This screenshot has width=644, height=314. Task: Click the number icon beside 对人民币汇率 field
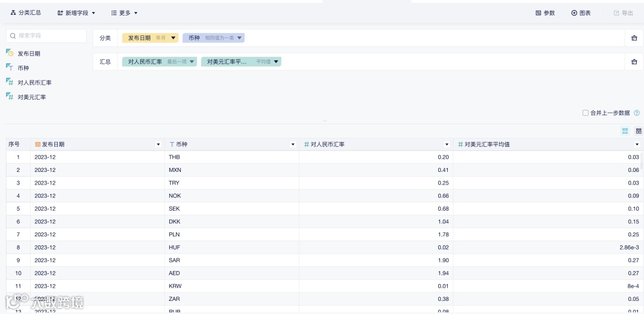tap(10, 82)
